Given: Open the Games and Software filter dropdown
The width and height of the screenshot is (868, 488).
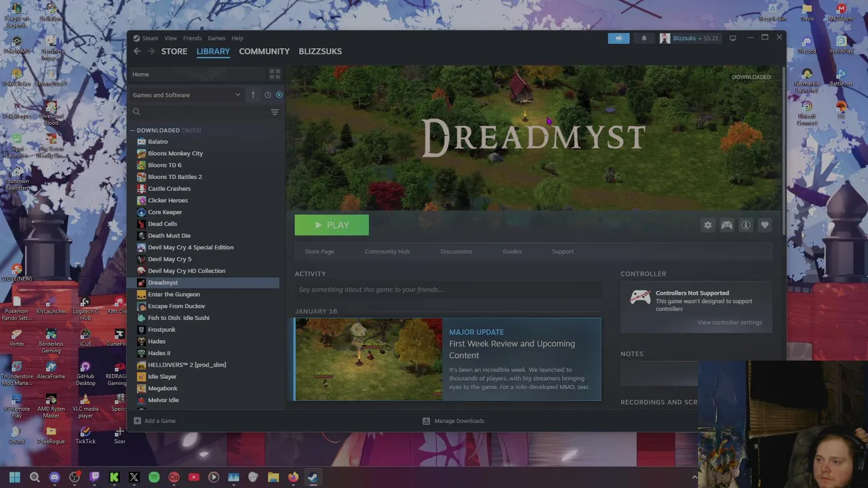Looking at the screenshot, I should [x=186, y=95].
